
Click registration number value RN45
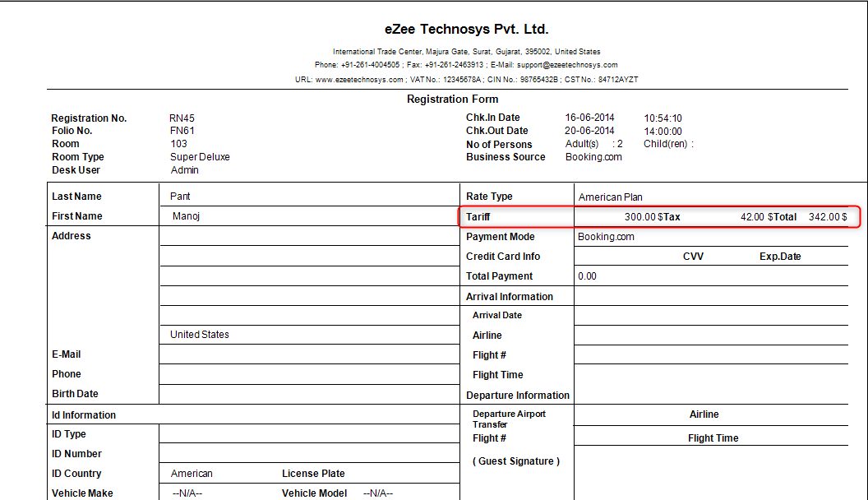click(182, 118)
